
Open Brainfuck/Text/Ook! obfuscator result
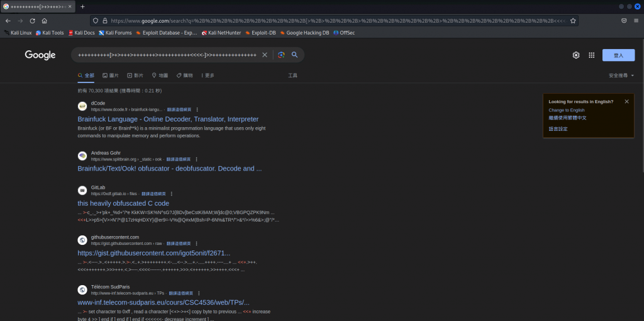tap(170, 169)
